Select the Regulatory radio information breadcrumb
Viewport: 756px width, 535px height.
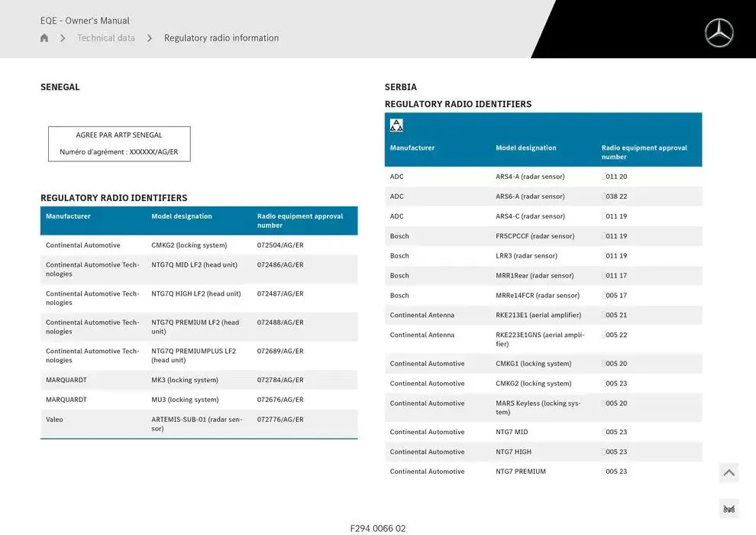(x=221, y=38)
